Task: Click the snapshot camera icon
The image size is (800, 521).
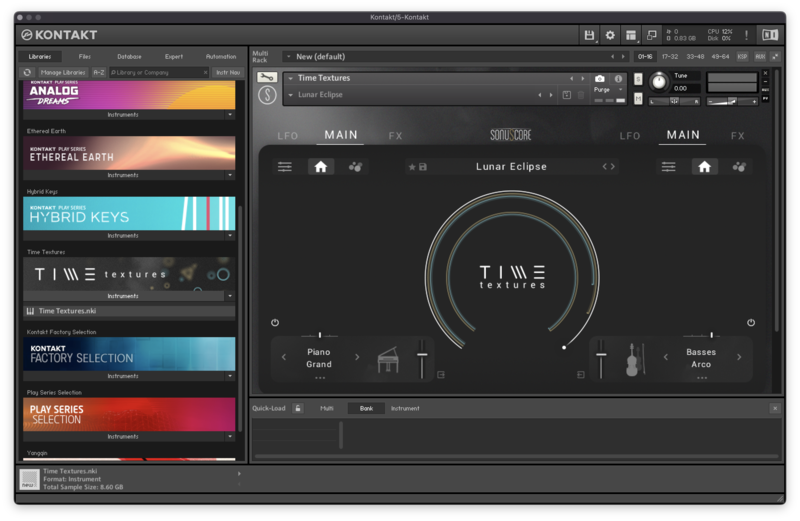Action: 600,78
